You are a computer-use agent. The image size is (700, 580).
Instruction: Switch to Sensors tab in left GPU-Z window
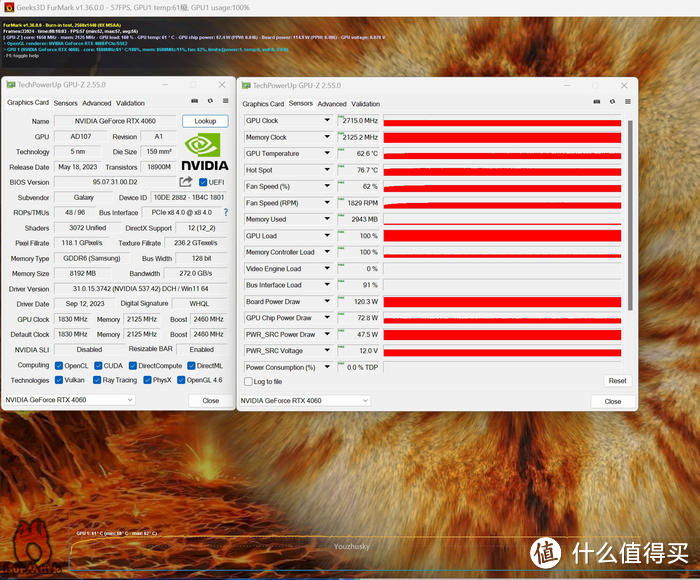pyautogui.click(x=66, y=103)
